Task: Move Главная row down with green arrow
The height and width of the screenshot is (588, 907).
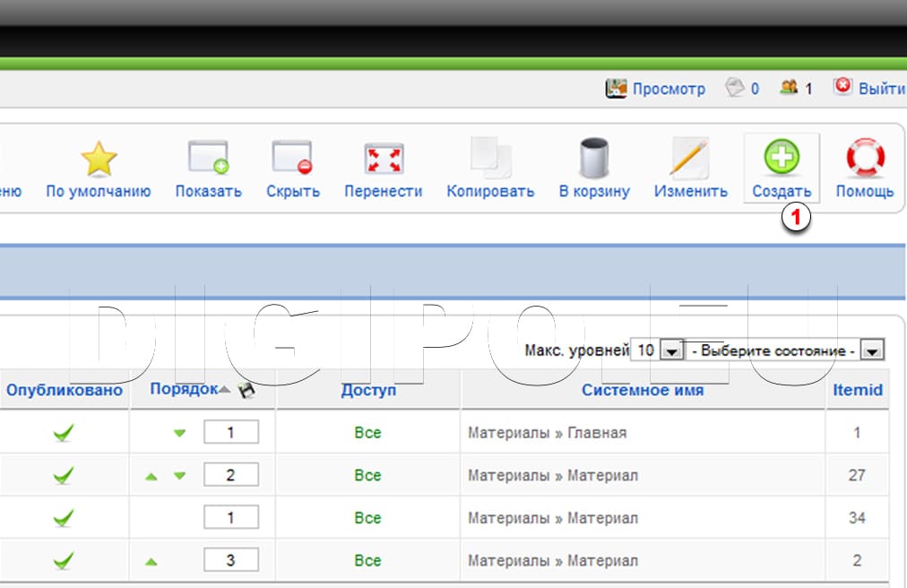Action: [180, 433]
